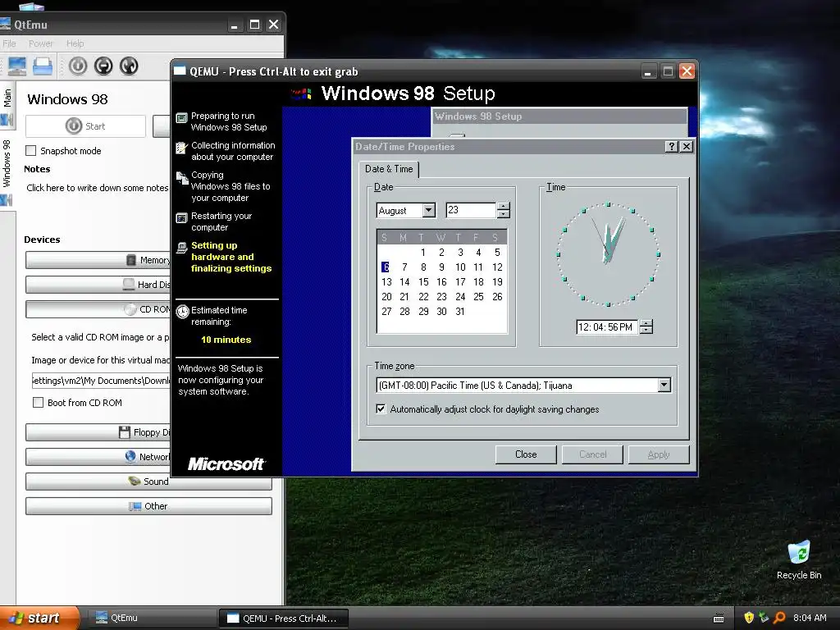The image size is (840, 630).
Task: Toggle the Snapshot mode checkbox
Action: click(31, 151)
